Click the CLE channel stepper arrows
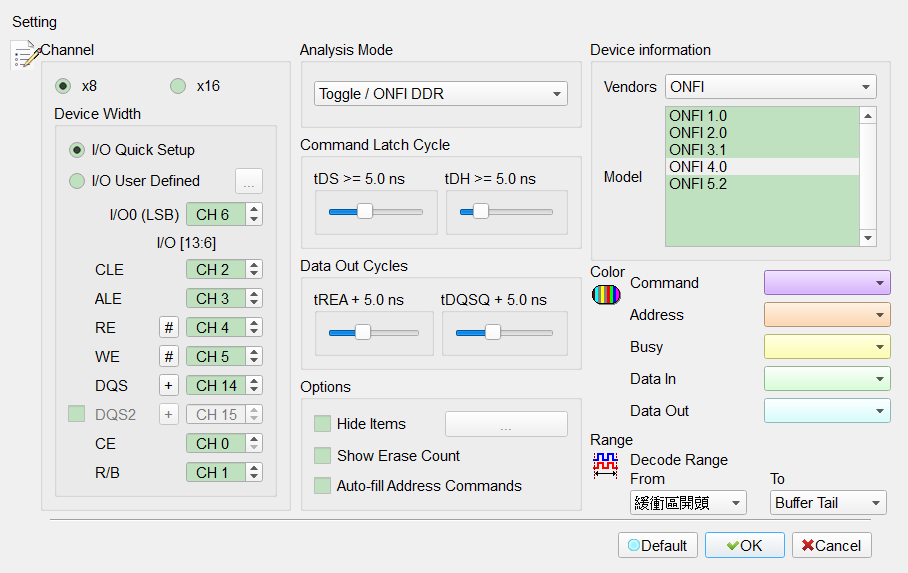Viewport: 908px width, 573px height. coord(254,269)
